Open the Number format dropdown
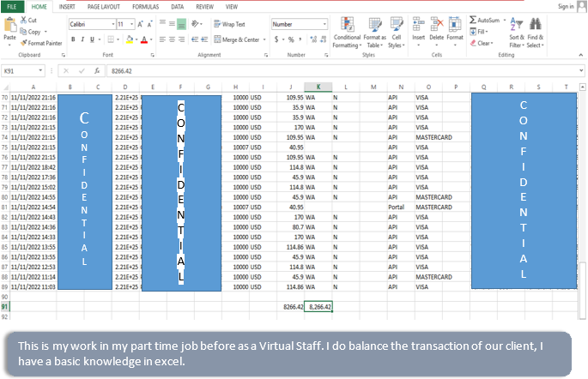 [324, 24]
